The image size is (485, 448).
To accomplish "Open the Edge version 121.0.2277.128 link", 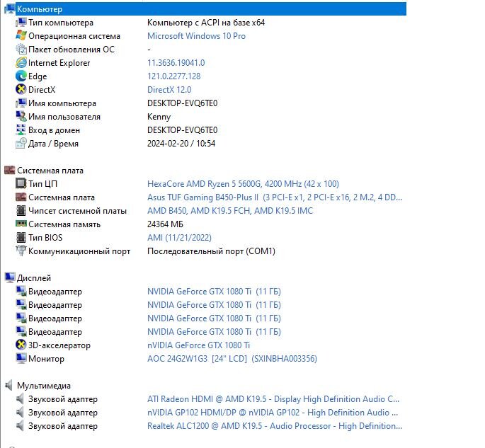I will [174, 76].
